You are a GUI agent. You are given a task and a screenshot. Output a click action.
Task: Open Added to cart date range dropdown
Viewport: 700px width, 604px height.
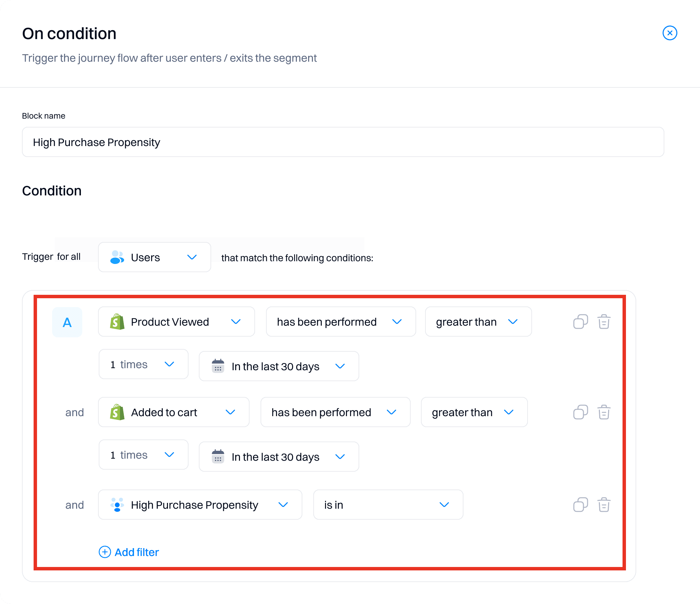[279, 457]
